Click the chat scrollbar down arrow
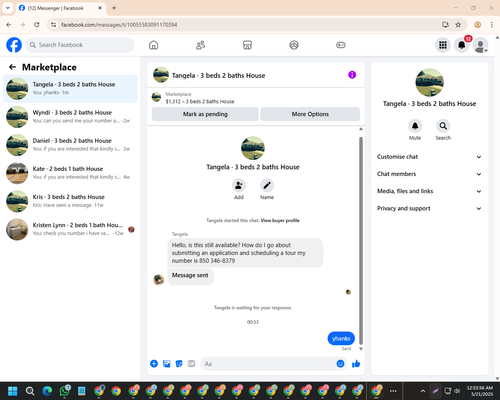 pos(361,349)
